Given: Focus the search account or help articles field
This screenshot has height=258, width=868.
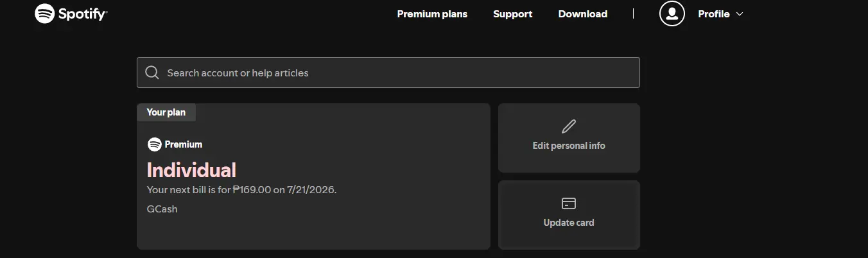Looking at the screenshot, I should (x=388, y=73).
